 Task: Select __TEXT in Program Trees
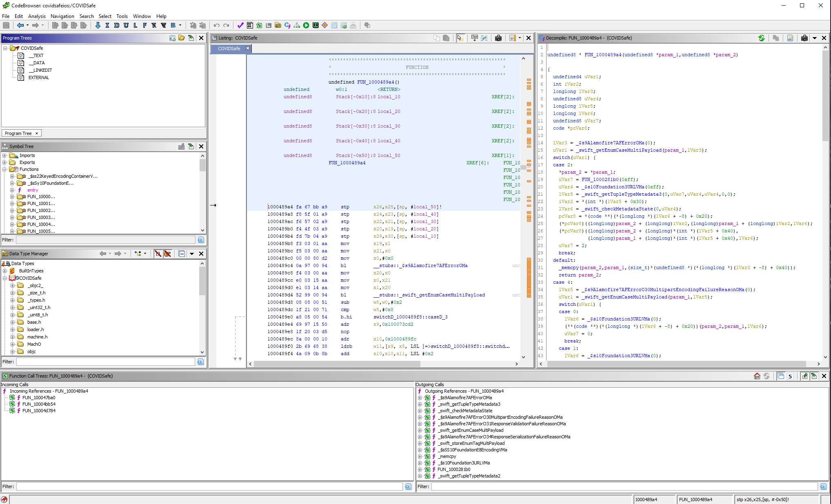coord(36,55)
